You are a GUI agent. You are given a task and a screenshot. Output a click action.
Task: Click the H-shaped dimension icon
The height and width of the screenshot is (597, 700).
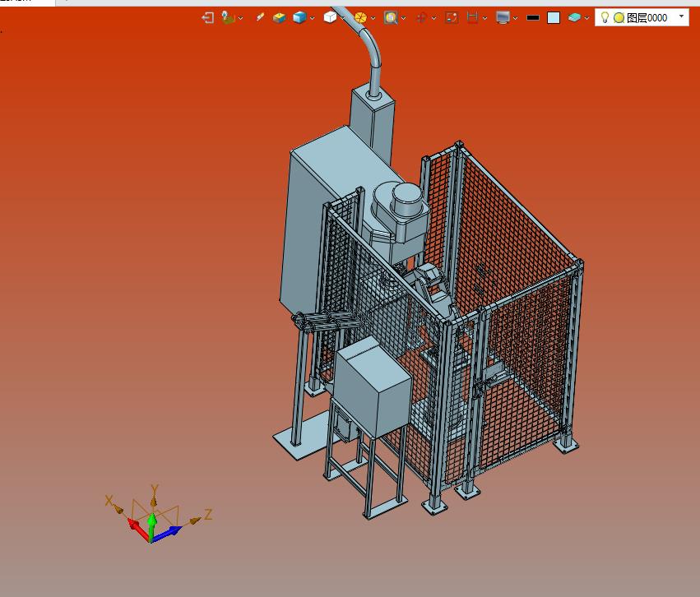coord(472,17)
